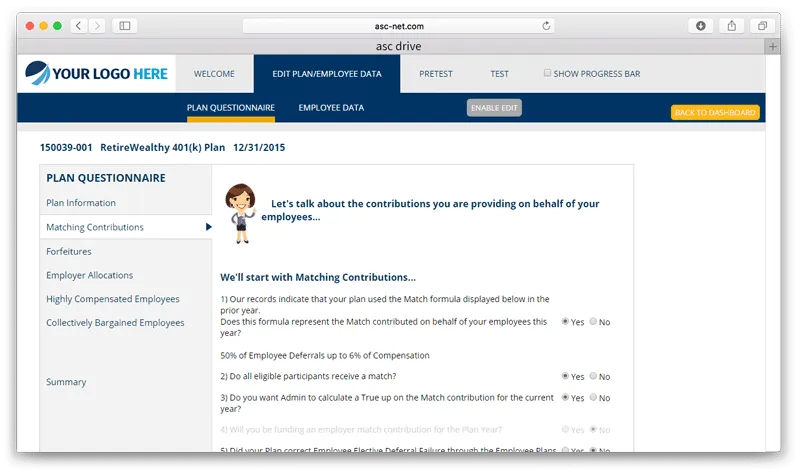Open the Safari downloads icon
800x472 pixels.
coord(701,25)
